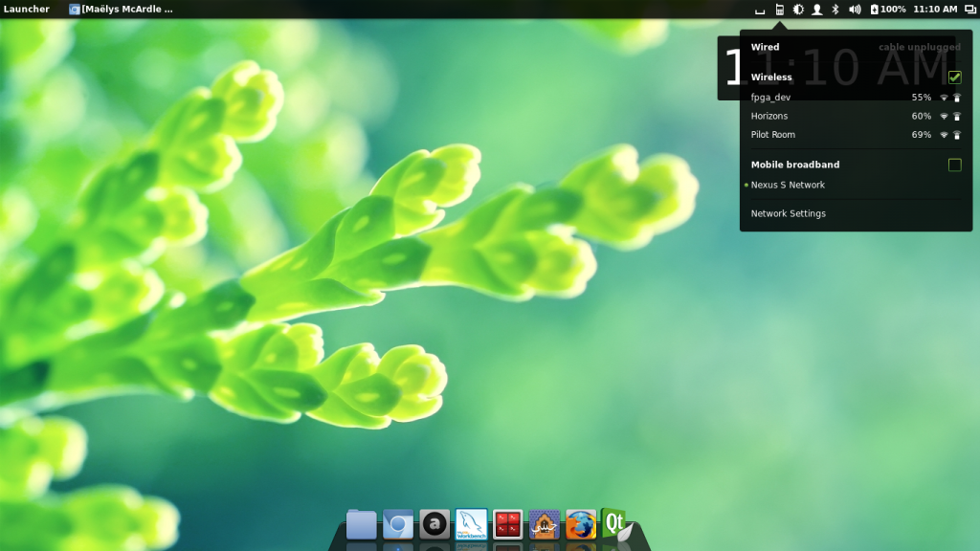Select the Horizons wireless network
This screenshot has height=551, width=980.
coord(769,116)
